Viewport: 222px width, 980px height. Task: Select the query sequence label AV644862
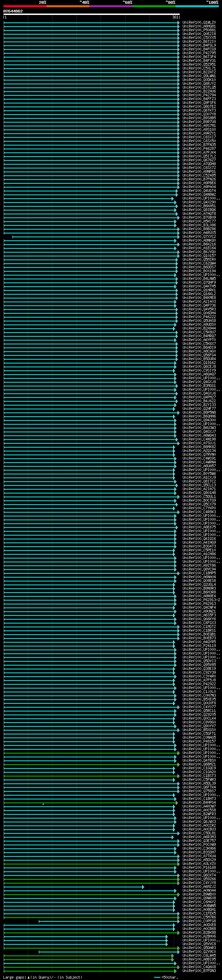[x=13, y=11]
